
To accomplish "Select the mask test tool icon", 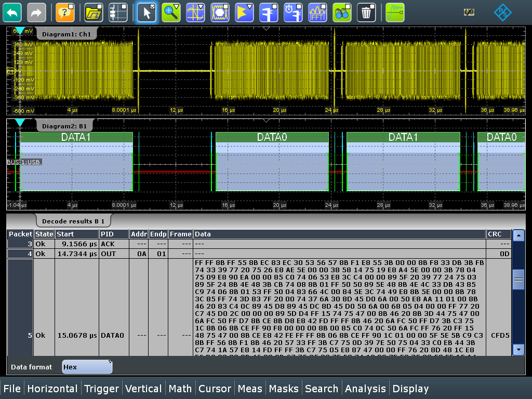I will click(220, 12).
